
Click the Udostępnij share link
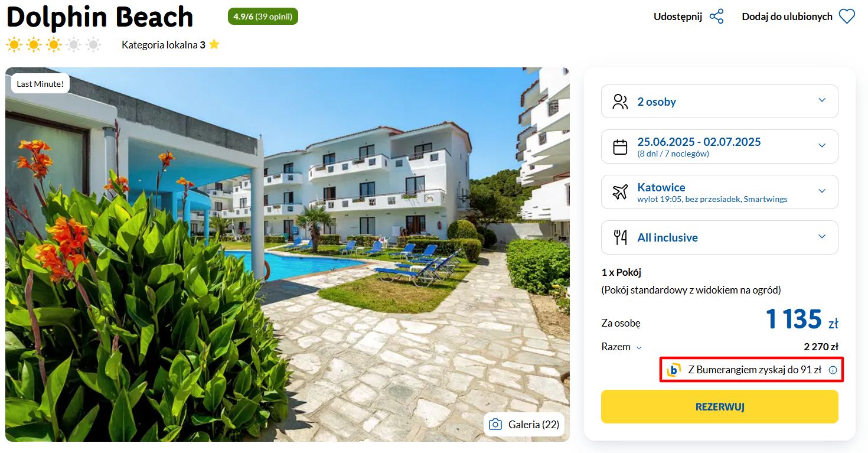[678, 17]
